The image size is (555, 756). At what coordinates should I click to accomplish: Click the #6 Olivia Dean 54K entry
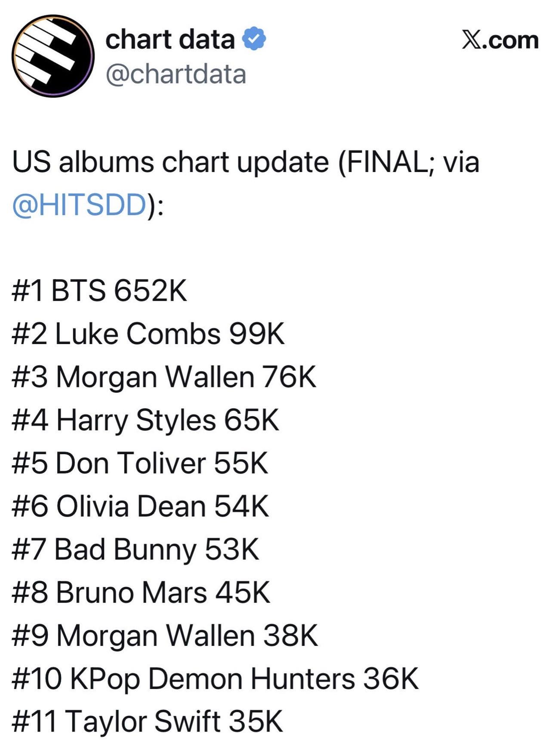(x=141, y=506)
